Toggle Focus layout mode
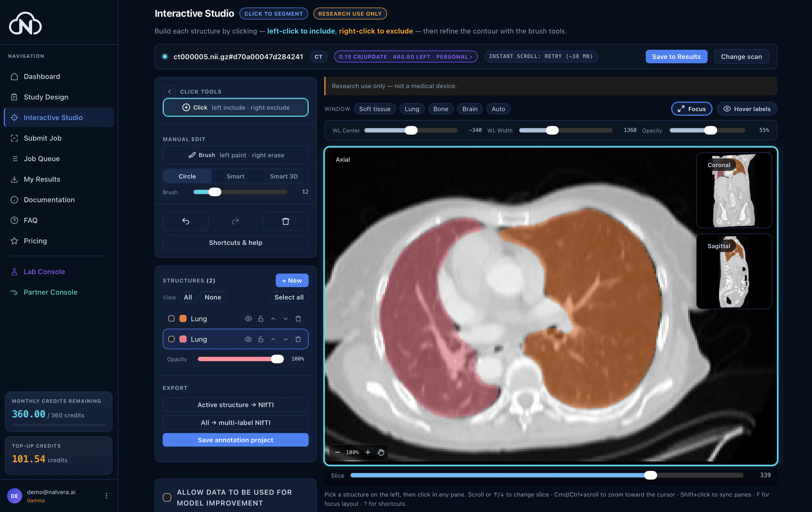The image size is (812, 512). (692, 109)
